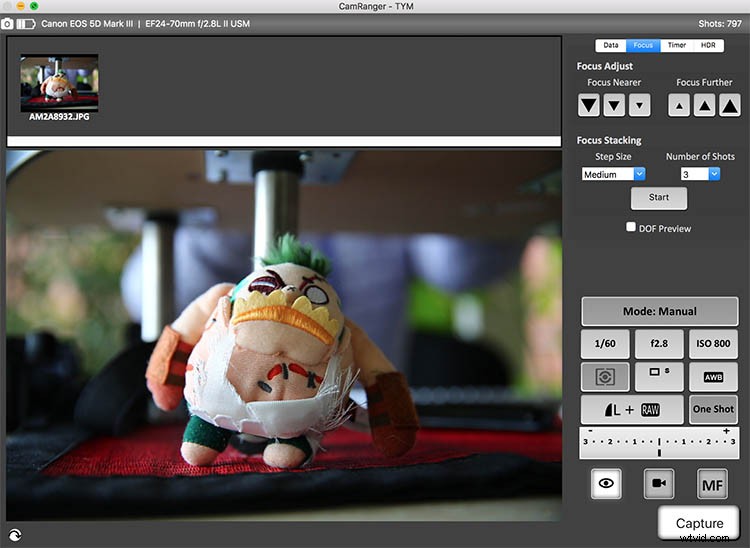This screenshot has width=750, height=548.
Task: Click the One Shot autofocus mode button
Action: (713, 409)
